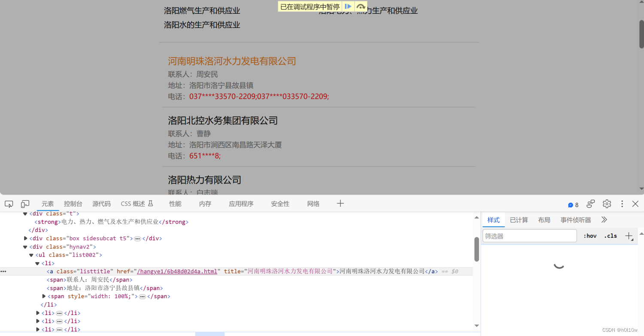Viewport: 644px width, 336px height.
Task: Click ellipsis in the "box sidesubcat t5" row
Action: click(x=137, y=239)
